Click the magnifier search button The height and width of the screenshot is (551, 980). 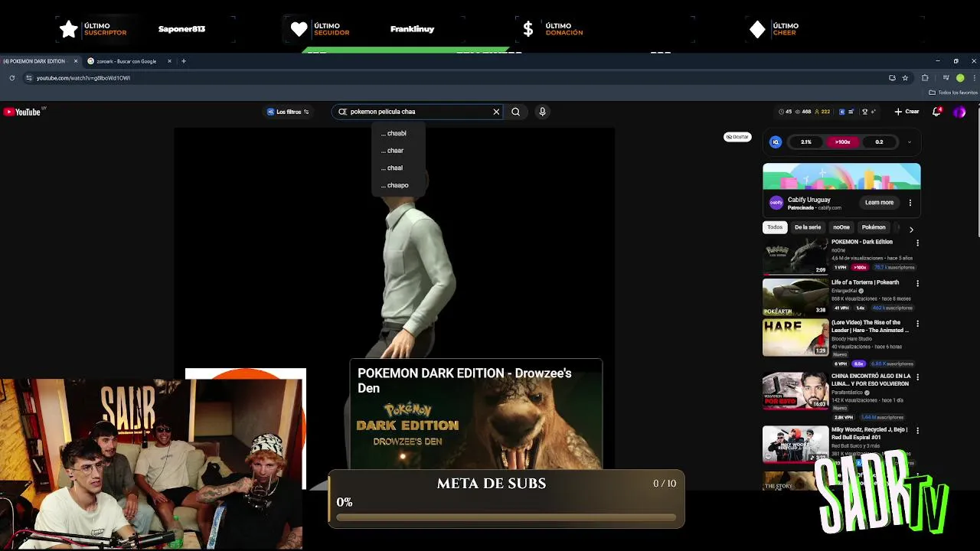pos(515,112)
